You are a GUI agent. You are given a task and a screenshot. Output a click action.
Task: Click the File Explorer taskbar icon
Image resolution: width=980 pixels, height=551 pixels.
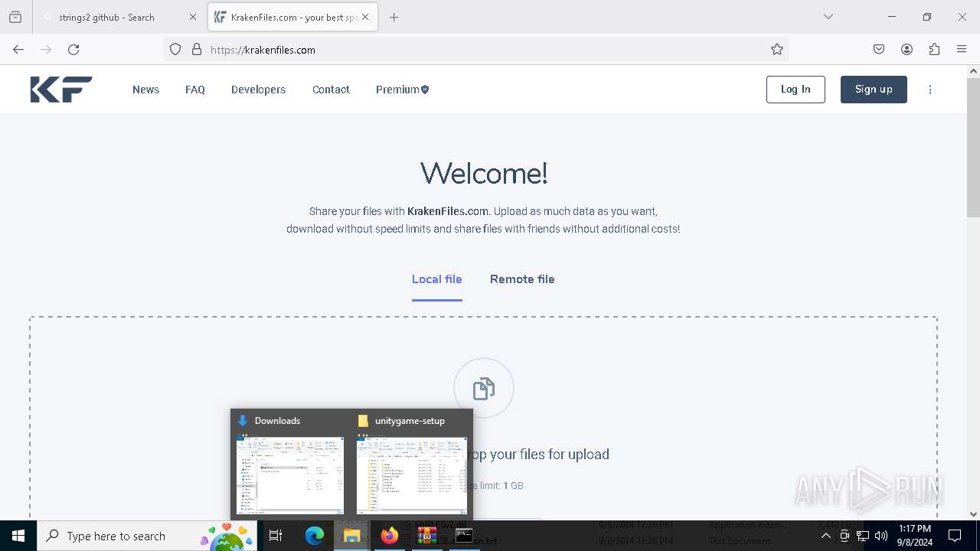351,536
